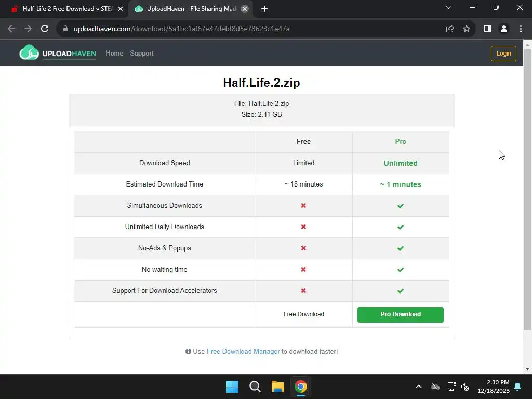532x399 pixels.
Task: Open File Explorer from the taskbar
Action: tap(277, 387)
